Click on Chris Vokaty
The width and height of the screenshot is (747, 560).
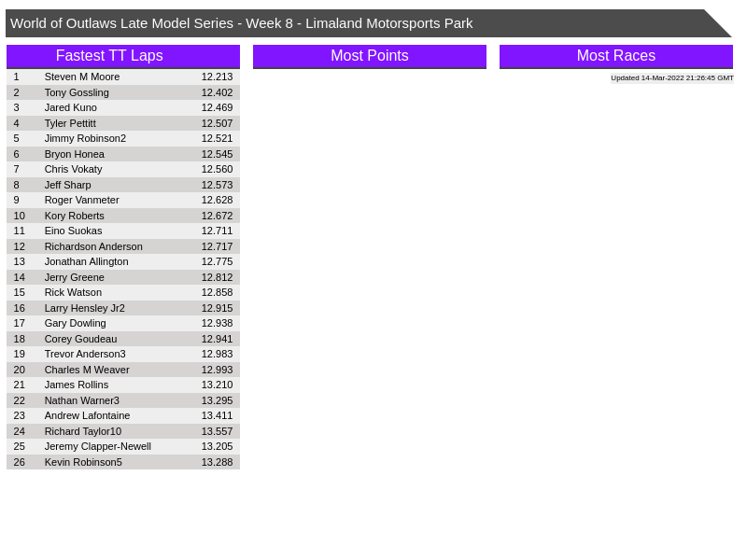click(73, 169)
